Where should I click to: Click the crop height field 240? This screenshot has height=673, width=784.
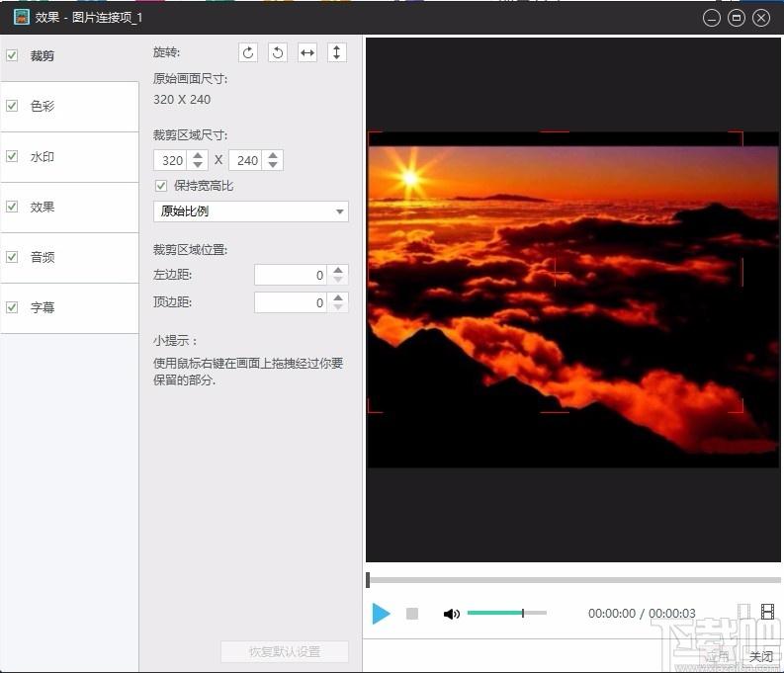point(247,160)
